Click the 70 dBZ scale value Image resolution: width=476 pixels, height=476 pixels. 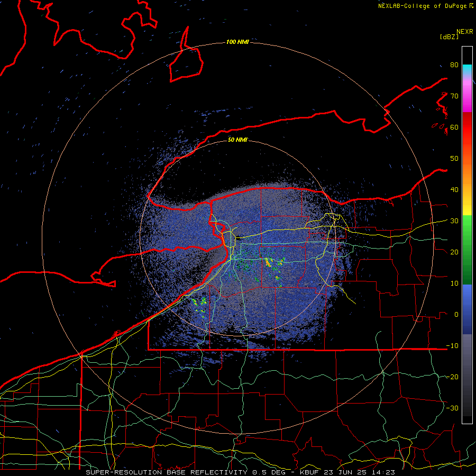coord(454,96)
